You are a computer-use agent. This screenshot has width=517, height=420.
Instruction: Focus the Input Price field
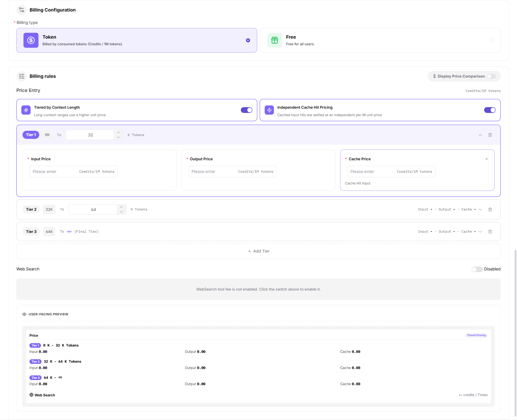point(73,172)
